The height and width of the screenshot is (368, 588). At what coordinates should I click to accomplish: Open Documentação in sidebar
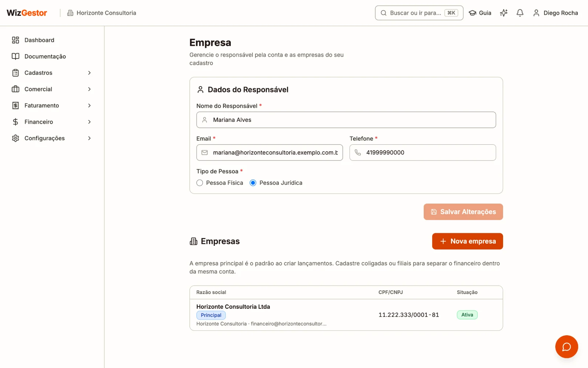click(x=52, y=56)
